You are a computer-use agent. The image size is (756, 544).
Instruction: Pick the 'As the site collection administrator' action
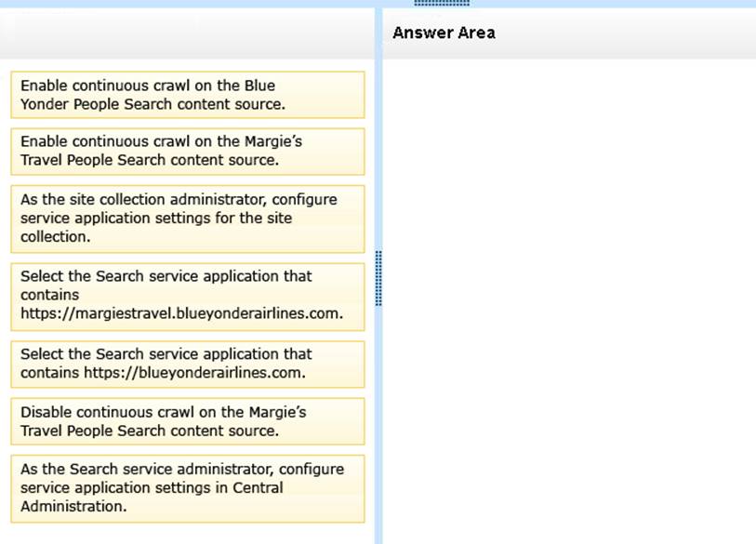click(x=188, y=219)
